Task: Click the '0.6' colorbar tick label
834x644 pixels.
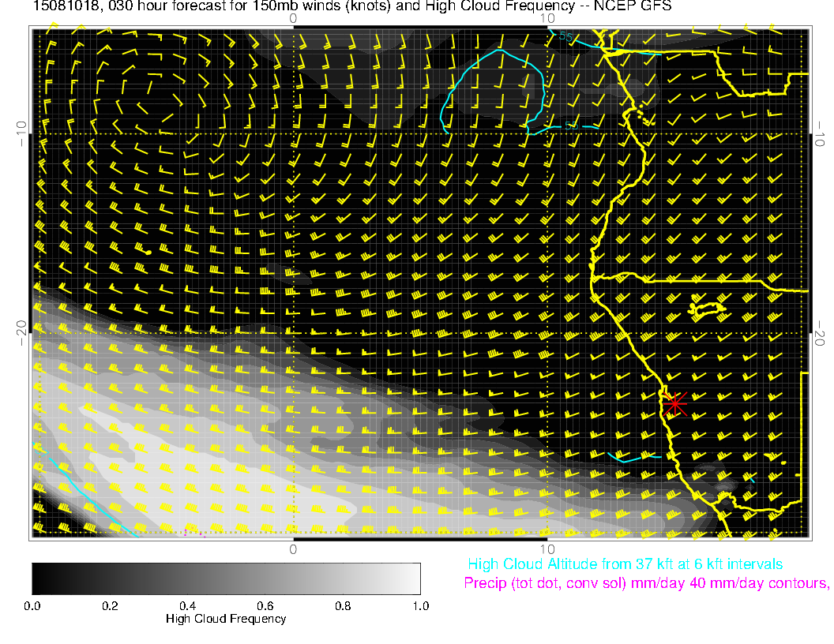Action: (265, 606)
